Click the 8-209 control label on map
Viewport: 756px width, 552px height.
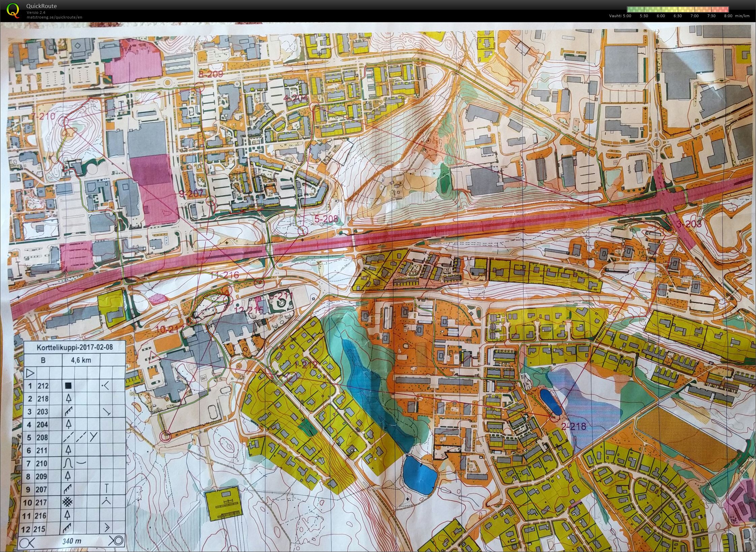[x=210, y=74]
